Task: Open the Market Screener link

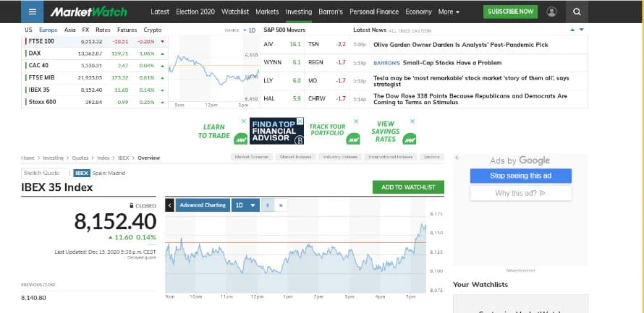Action: pyautogui.click(x=252, y=157)
